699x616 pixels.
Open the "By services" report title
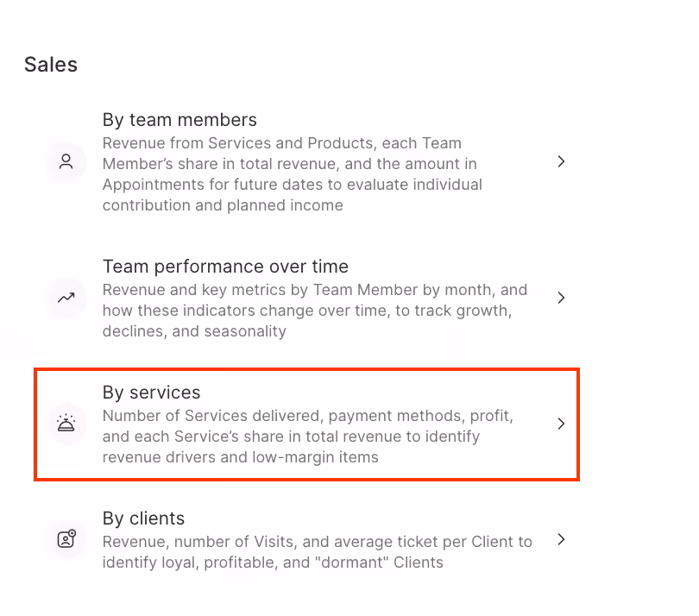(151, 393)
